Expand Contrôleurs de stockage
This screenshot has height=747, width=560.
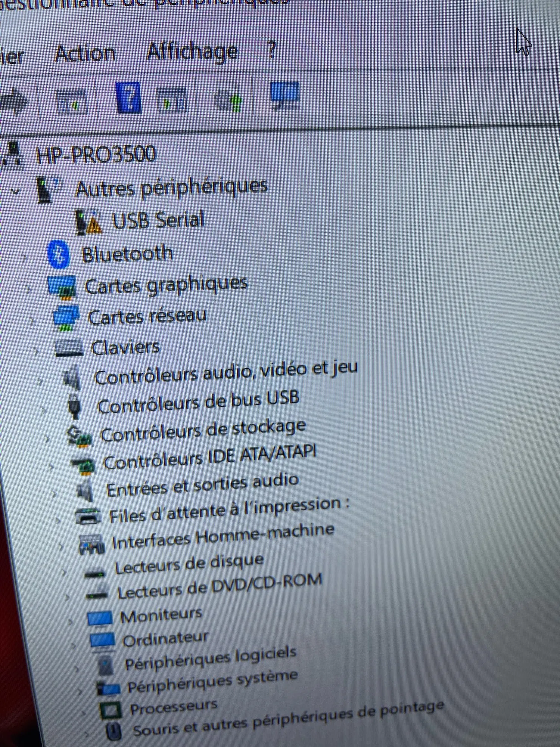(x=47, y=438)
